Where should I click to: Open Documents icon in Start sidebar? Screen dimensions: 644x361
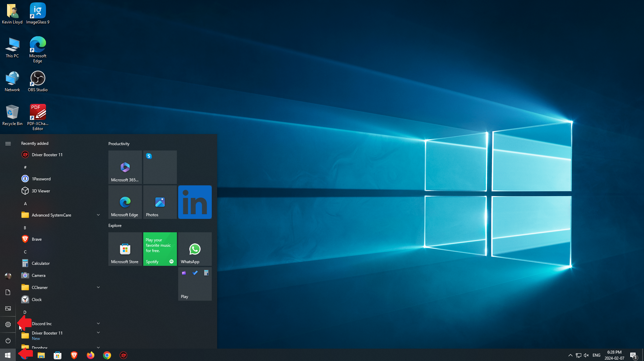(8, 292)
